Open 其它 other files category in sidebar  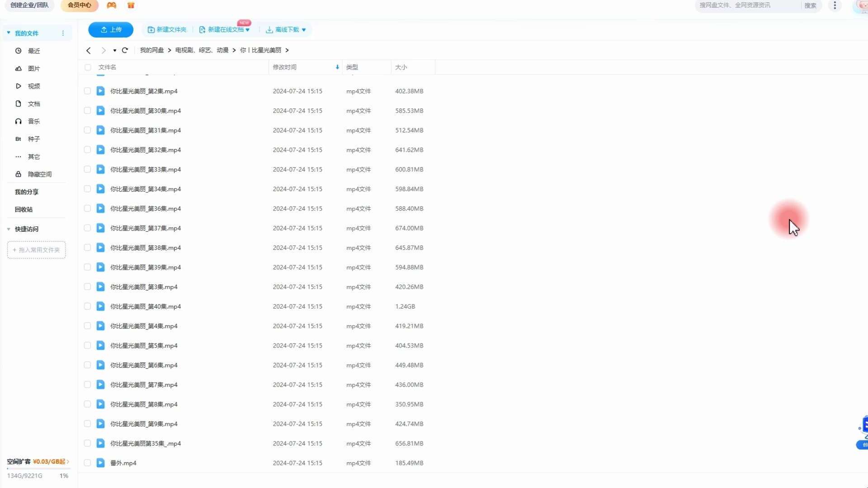point(34,157)
